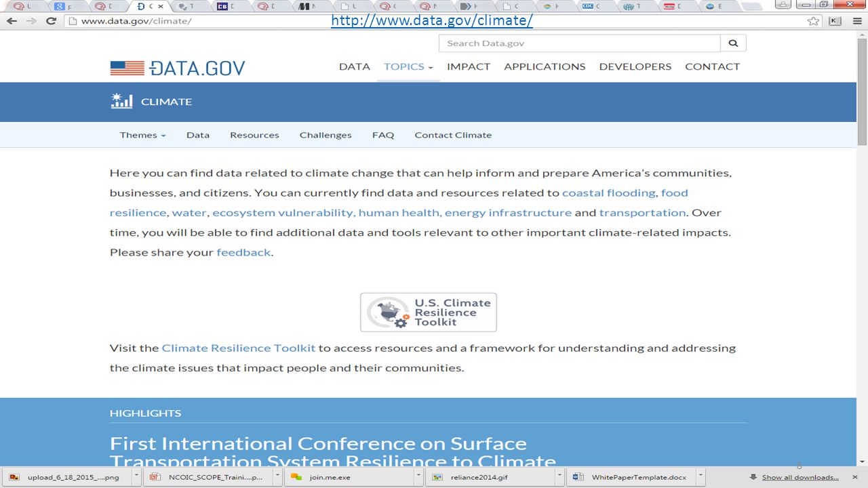Close the downloads bar
The height and width of the screenshot is (488, 868).
[x=854, y=477]
